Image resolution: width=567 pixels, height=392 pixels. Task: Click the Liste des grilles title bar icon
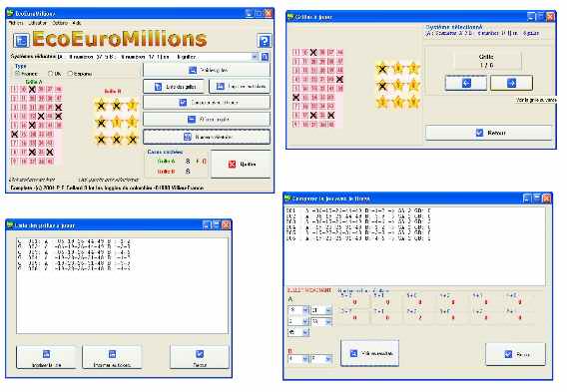10,225
